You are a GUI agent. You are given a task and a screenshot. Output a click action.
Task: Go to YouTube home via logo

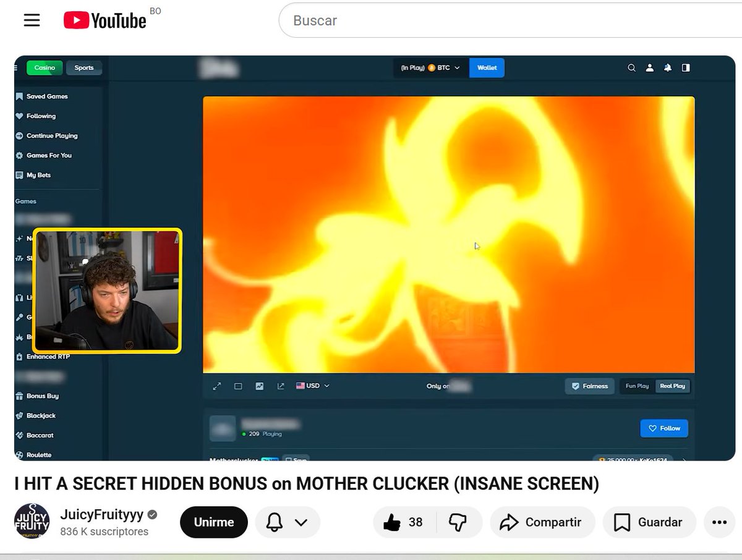click(105, 21)
